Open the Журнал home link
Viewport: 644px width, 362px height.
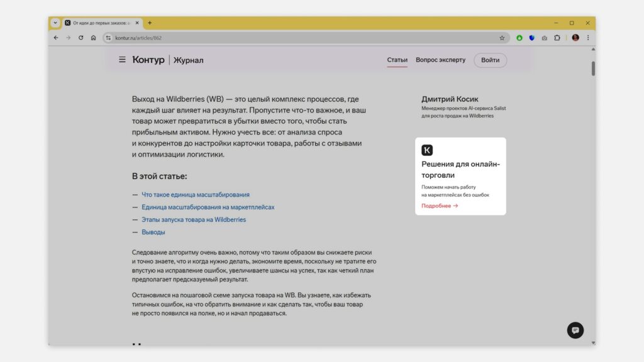(x=188, y=60)
